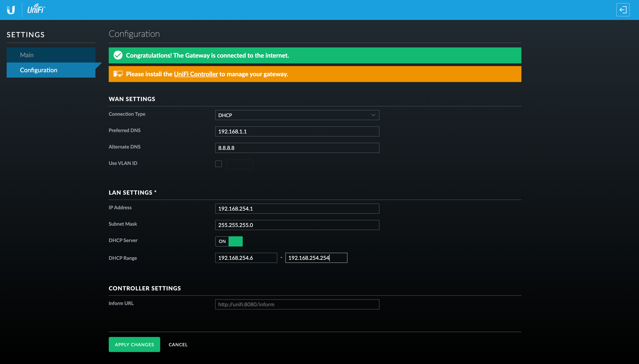Click the Subnet Mask field
This screenshot has width=639, height=364.
pos(297,225)
